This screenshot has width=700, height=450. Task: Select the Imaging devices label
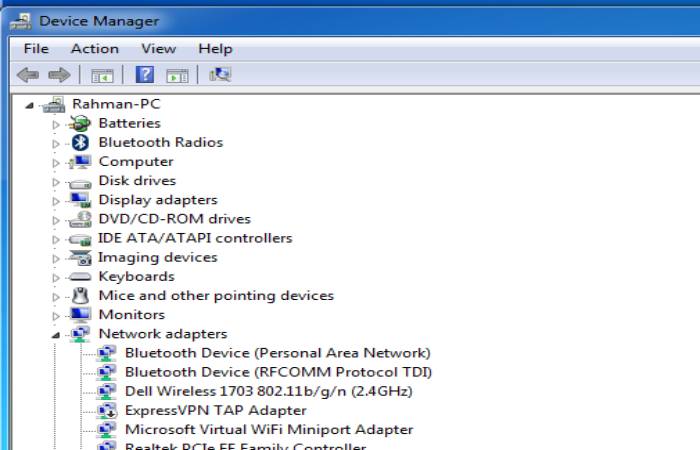158,258
